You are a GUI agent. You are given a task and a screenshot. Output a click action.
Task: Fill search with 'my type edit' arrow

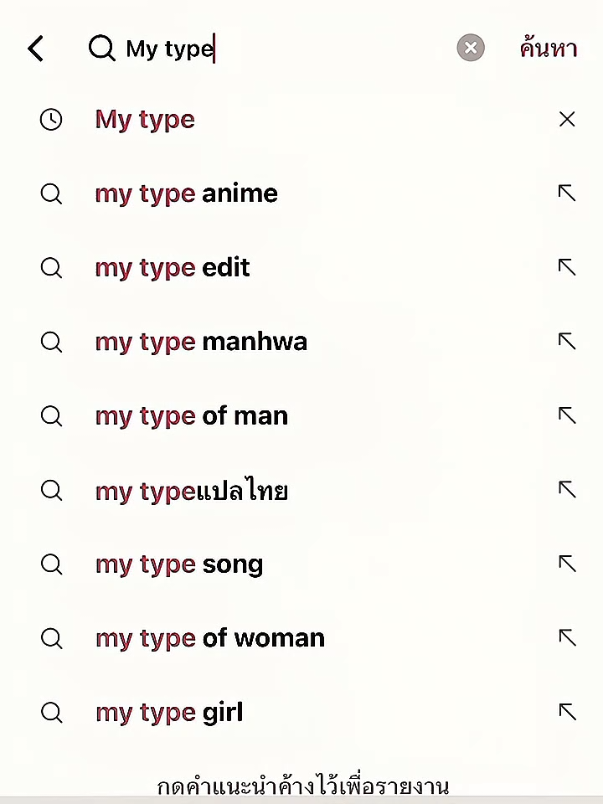tap(567, 267)
